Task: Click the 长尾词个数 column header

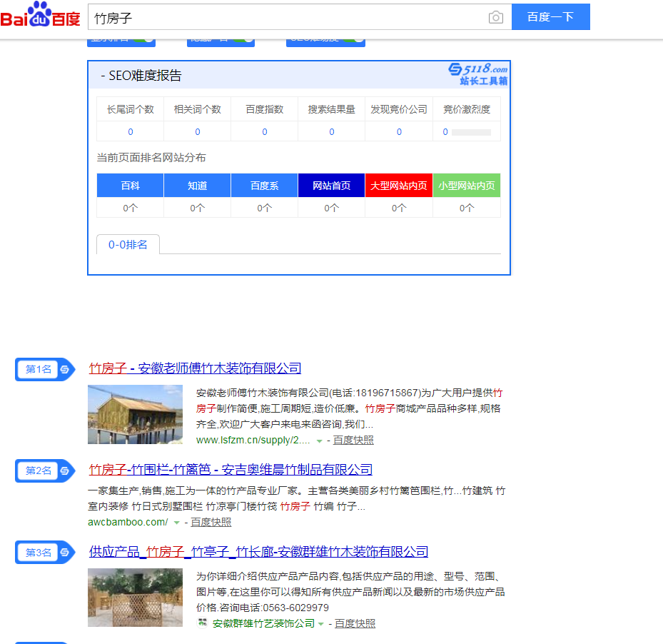Action: click(x=130, y=109)
